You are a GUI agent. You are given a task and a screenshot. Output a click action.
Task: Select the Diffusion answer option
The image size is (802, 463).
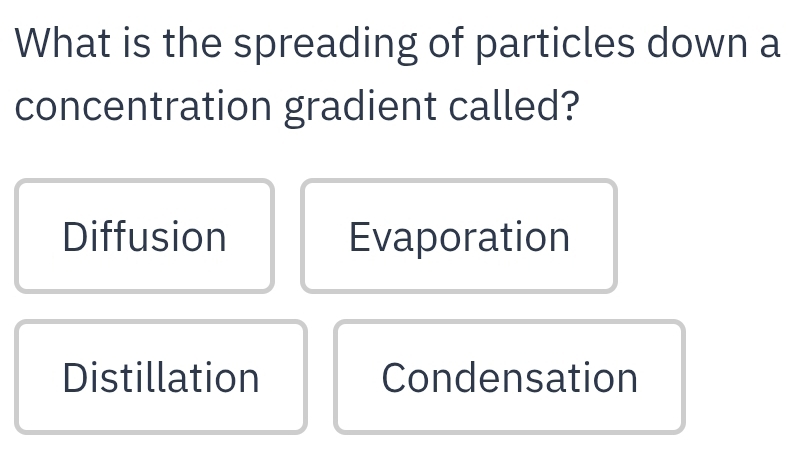point(144,236)
